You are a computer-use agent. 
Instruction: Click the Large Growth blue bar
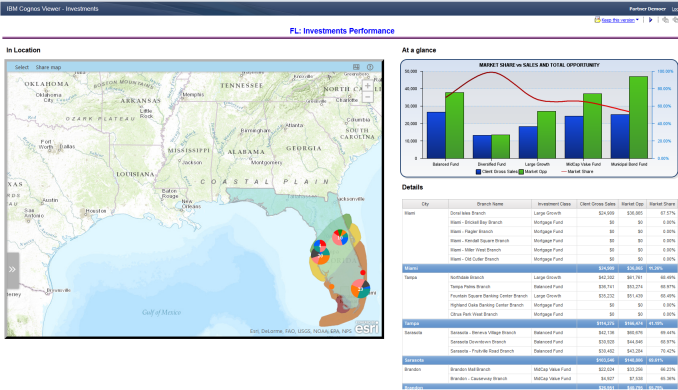pos(528,142)
